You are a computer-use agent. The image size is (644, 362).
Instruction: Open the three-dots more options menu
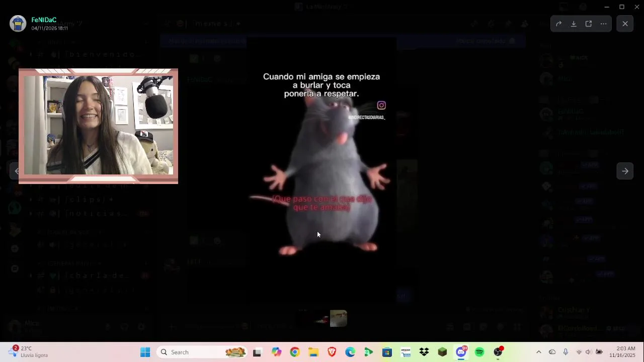tap(604, 24)
